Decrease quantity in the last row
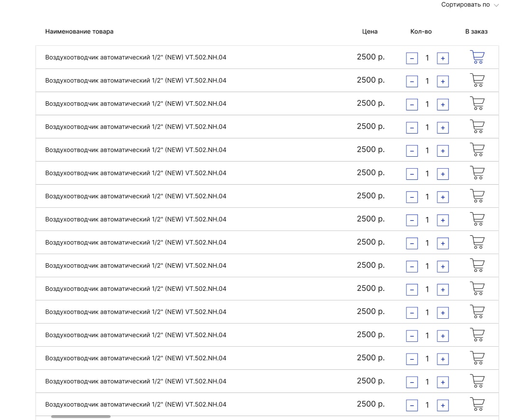This screenshot has height=420, width=529. coord(412,405)
